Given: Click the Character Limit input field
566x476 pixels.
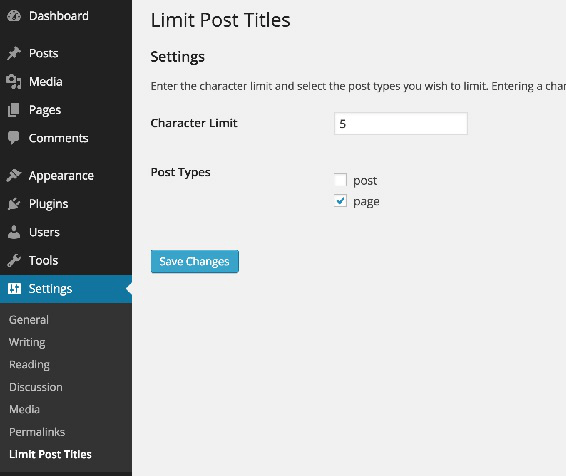Looking at the screenshot, I should 401,124.
